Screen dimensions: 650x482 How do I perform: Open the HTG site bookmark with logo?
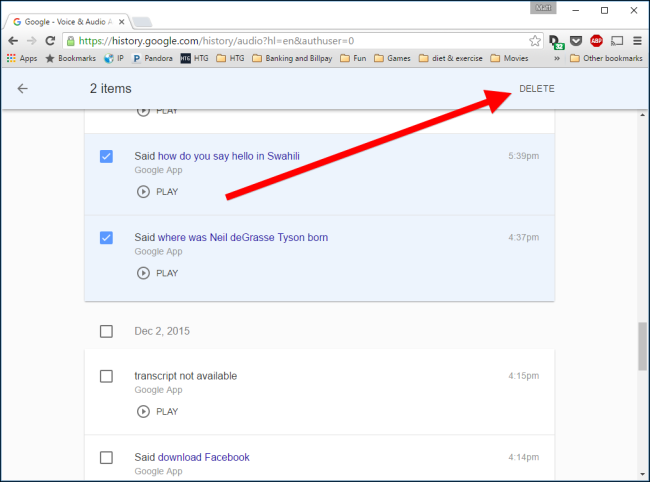coord(194,58)
